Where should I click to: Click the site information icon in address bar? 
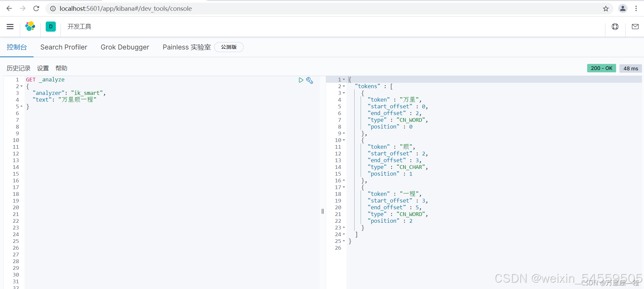pos(53,8)
